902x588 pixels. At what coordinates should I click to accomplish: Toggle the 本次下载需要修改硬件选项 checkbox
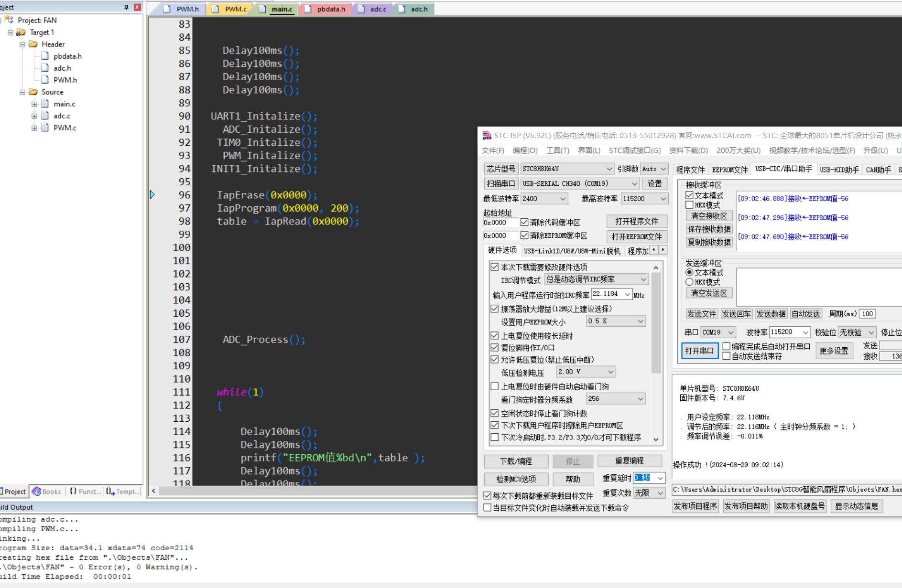(x=495, y=267)
